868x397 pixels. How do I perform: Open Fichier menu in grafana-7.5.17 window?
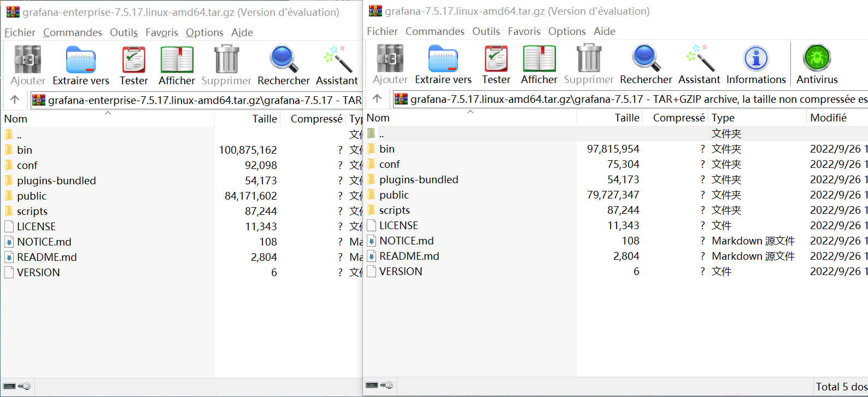382,31
